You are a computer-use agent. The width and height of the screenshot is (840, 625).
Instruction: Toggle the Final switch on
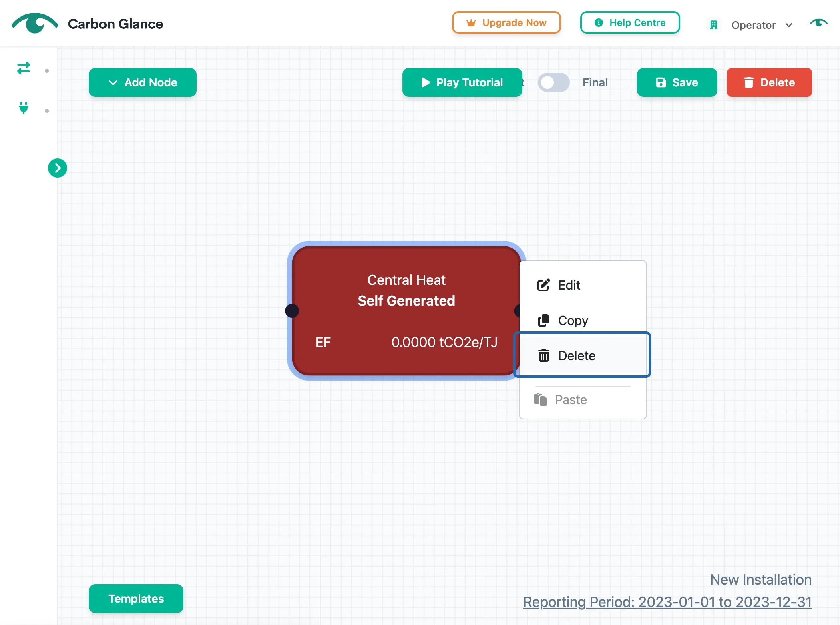(x=553, y=82)
